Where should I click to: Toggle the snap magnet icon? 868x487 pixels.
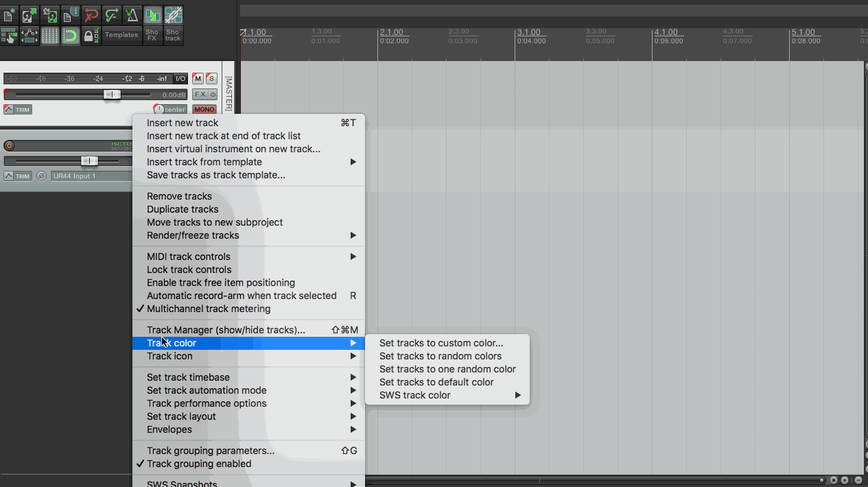tap(71, 36)
